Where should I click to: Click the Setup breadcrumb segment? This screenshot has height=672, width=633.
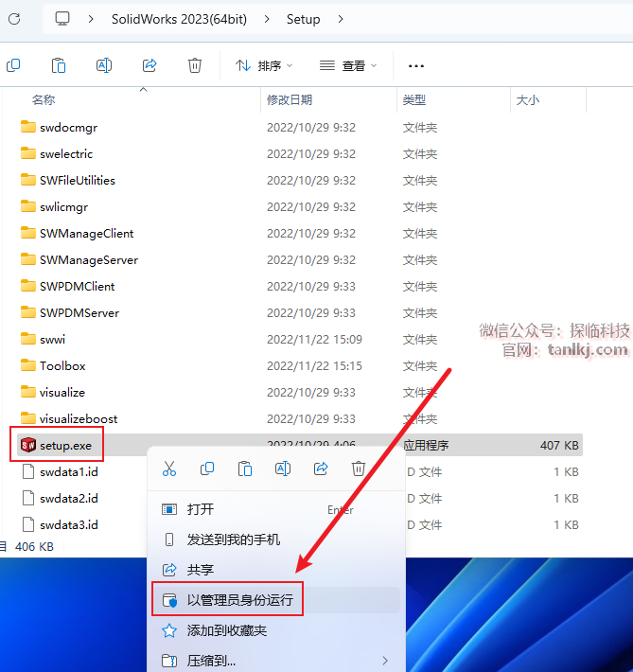coord(303,19)
